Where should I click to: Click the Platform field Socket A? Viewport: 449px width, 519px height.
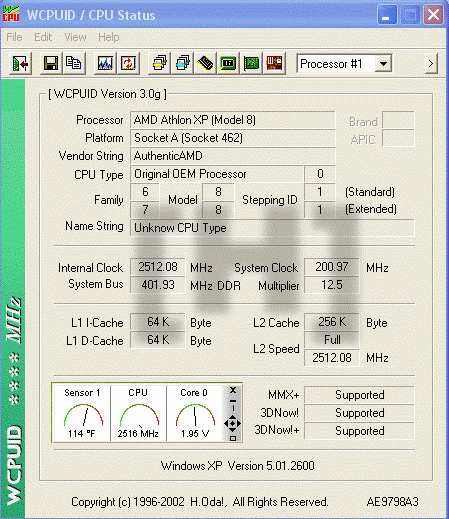pyautogui.click(x=232, y=138)
